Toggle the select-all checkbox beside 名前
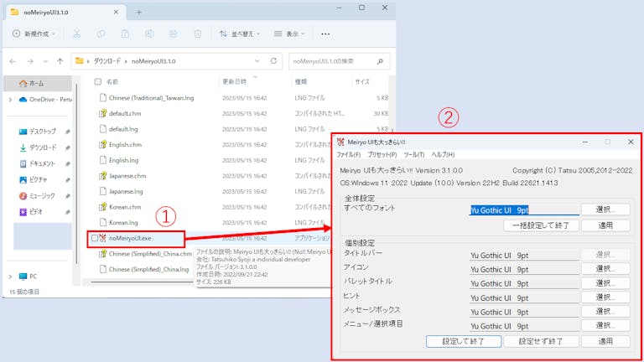The height and width of the screenshot is (362, 644). point(98,81)
